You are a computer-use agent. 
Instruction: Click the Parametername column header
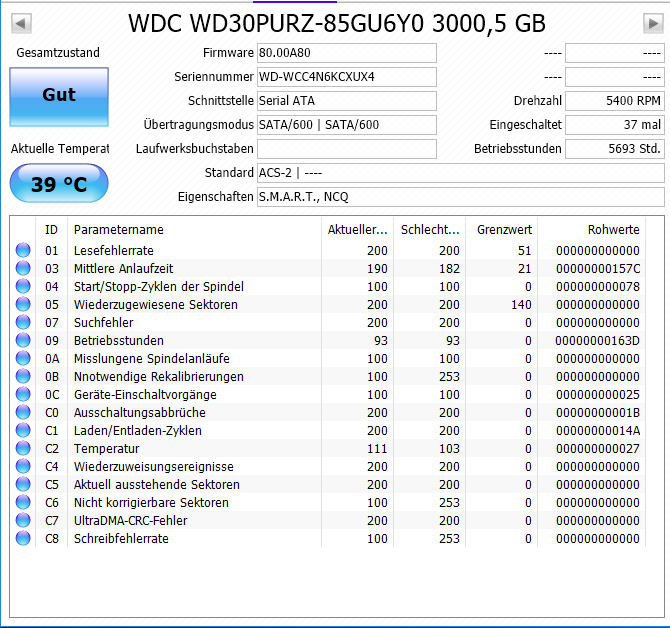(x=194, y=230)
